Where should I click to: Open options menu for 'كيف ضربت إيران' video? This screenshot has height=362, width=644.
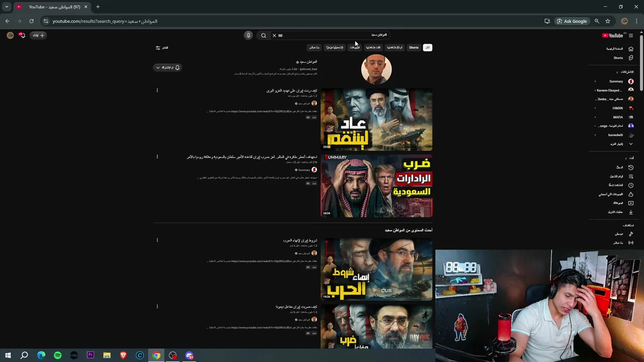[x=157, y=307]
